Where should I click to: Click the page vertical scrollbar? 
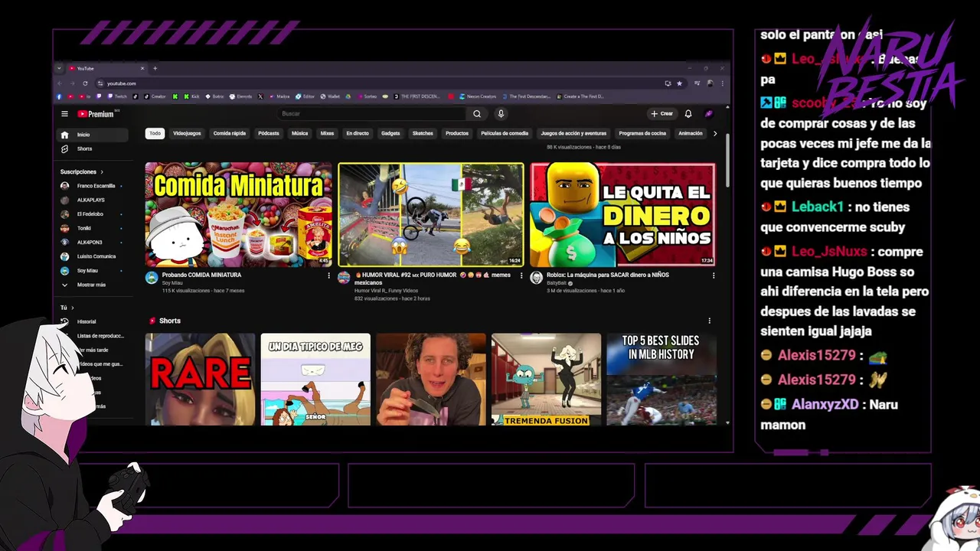(x=727, y=161)
